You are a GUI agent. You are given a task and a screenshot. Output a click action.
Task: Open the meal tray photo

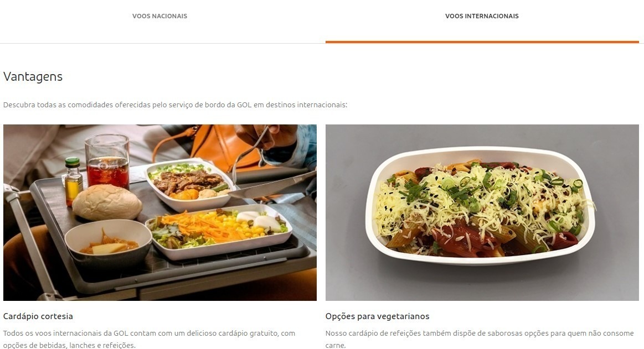[x=160, y=212]
